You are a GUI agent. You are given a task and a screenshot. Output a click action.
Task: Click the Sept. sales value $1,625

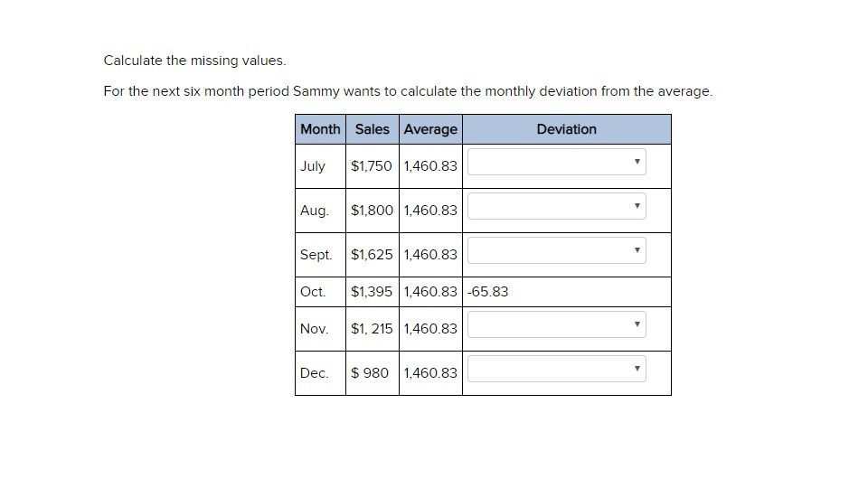click(372, 255)
